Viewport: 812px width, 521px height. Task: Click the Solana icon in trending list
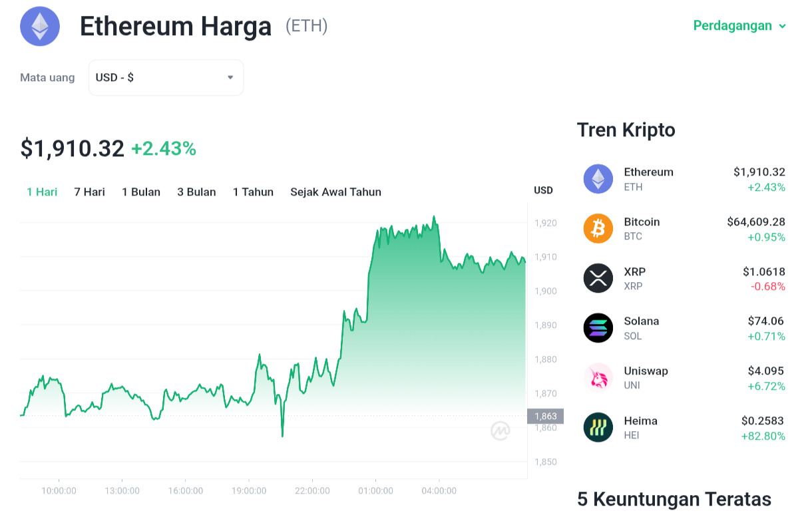[598, 328]
